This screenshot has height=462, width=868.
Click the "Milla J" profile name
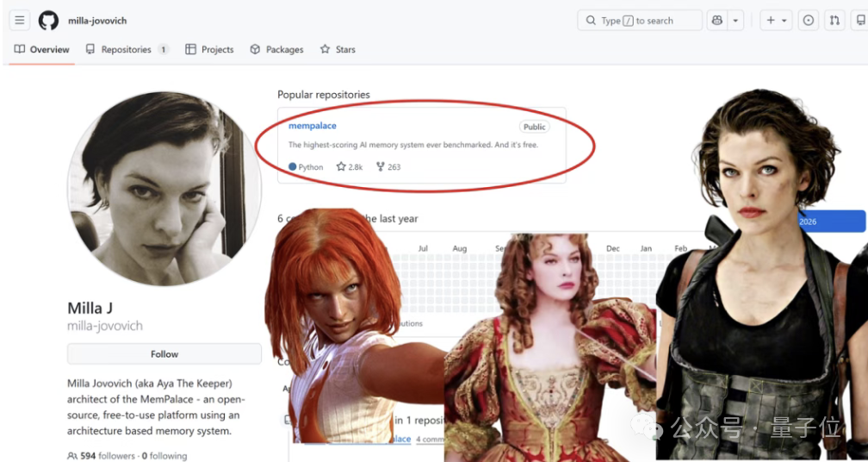click(x=90, y=308)
